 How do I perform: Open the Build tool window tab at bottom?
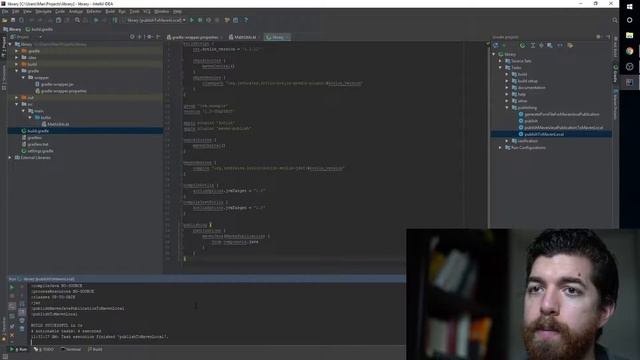(95, 349)
